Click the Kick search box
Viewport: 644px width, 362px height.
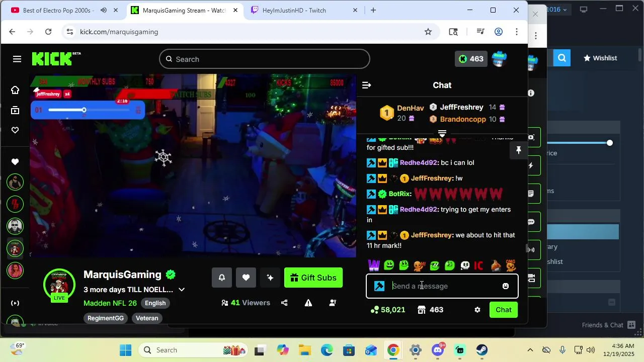tap(265, 59)
